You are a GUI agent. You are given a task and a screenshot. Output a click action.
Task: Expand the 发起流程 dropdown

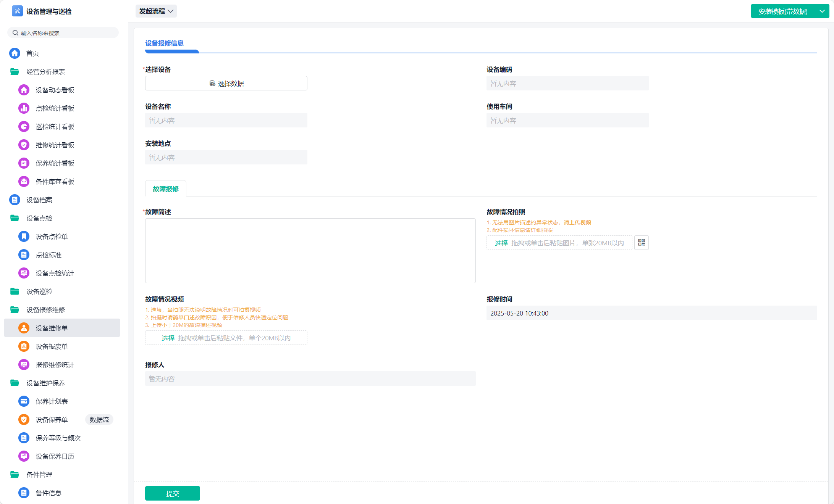[x=156, y=11]
